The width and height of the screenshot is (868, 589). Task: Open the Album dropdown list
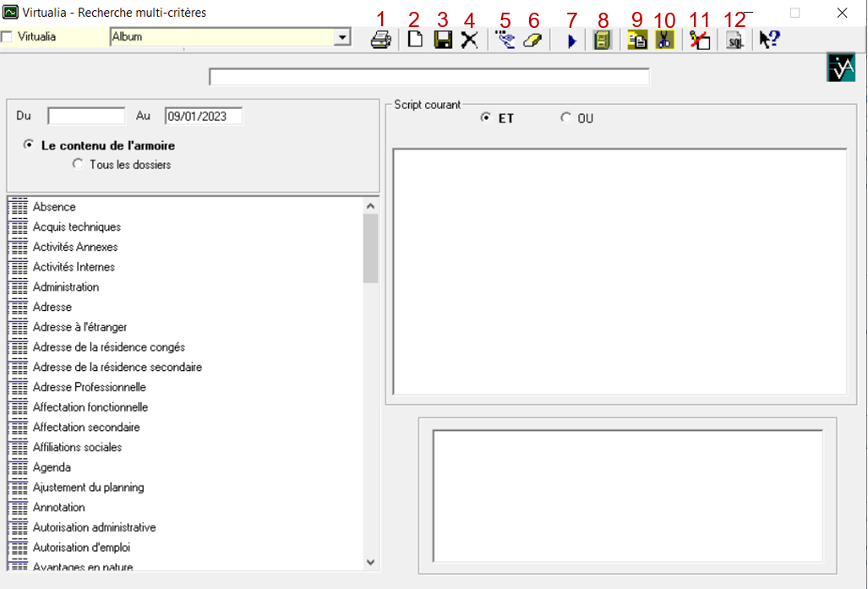[x=342, y=37]
